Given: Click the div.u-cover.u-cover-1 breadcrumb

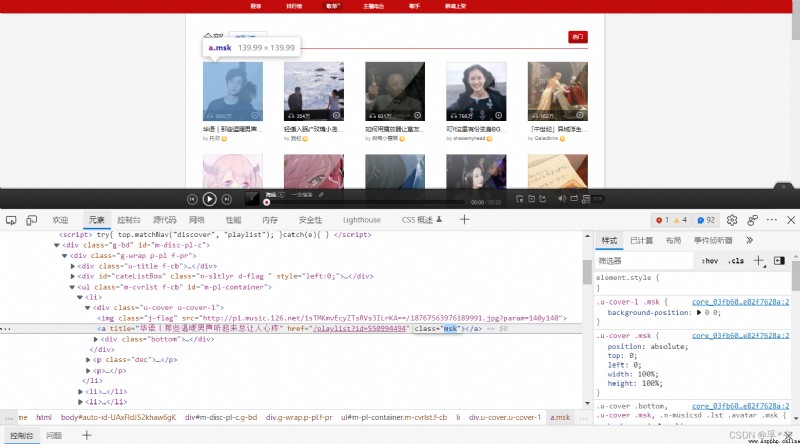Looking at the screenshot, I should click(505, 417).
